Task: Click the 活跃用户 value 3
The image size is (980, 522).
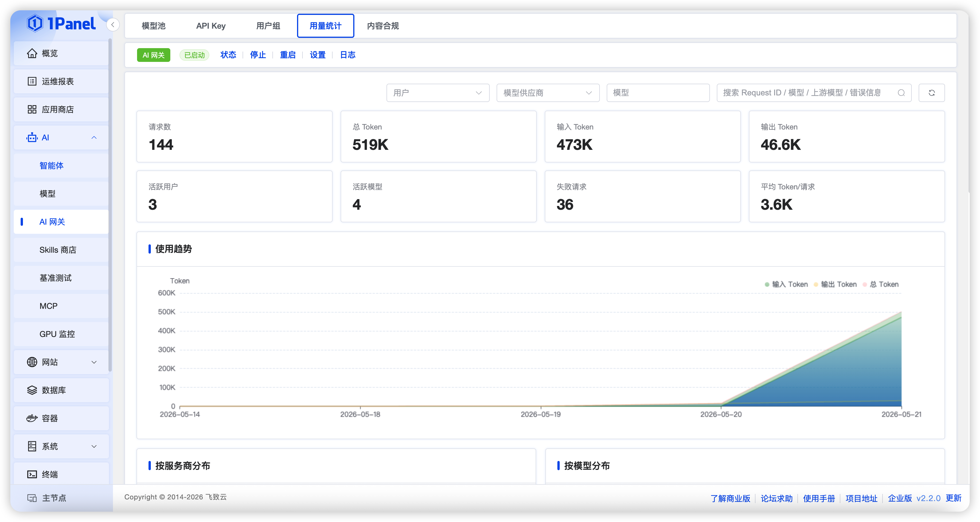Action: [153, 205]
